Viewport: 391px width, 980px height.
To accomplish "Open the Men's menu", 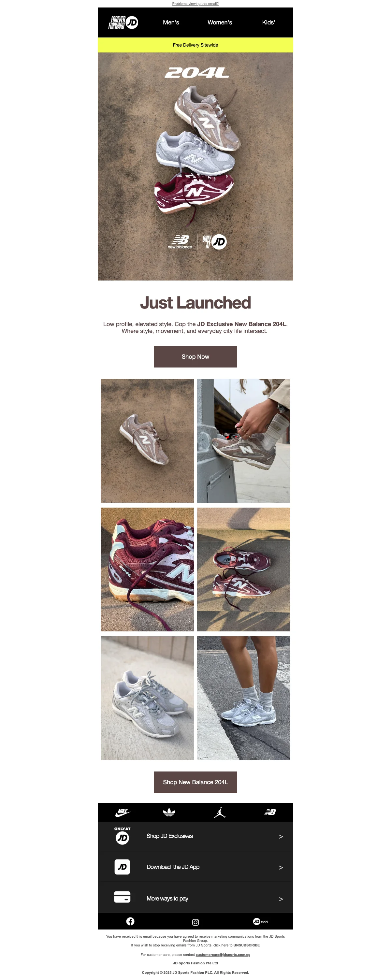I will pos(171,22).
